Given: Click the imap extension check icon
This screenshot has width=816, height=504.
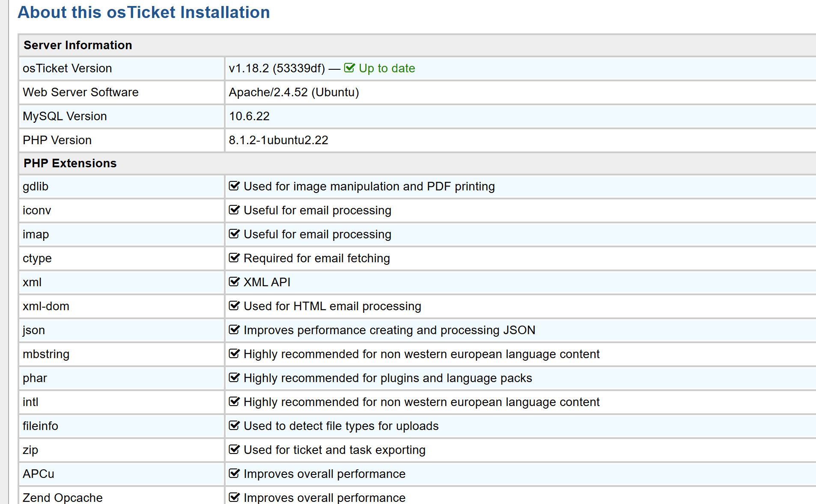Looking at the screenshot, I should 234,234.
